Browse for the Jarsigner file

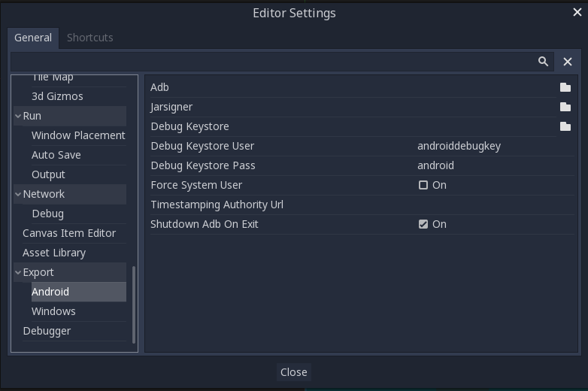(565, 107)
